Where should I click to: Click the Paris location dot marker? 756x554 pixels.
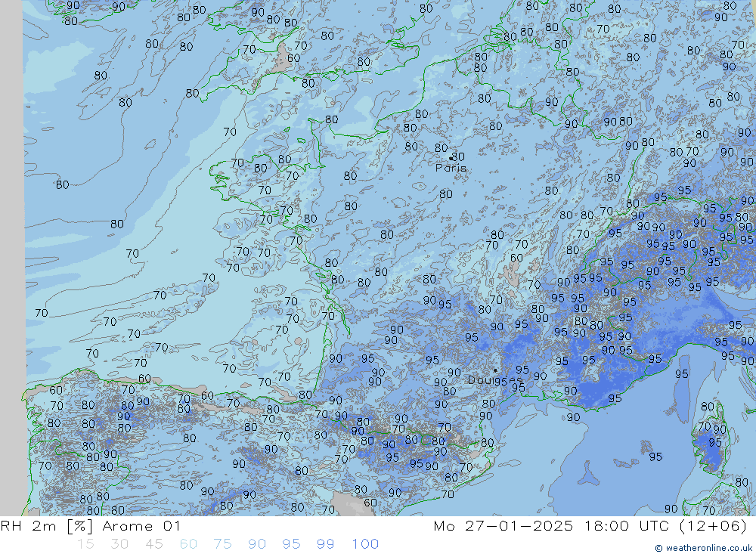[451, 158]
